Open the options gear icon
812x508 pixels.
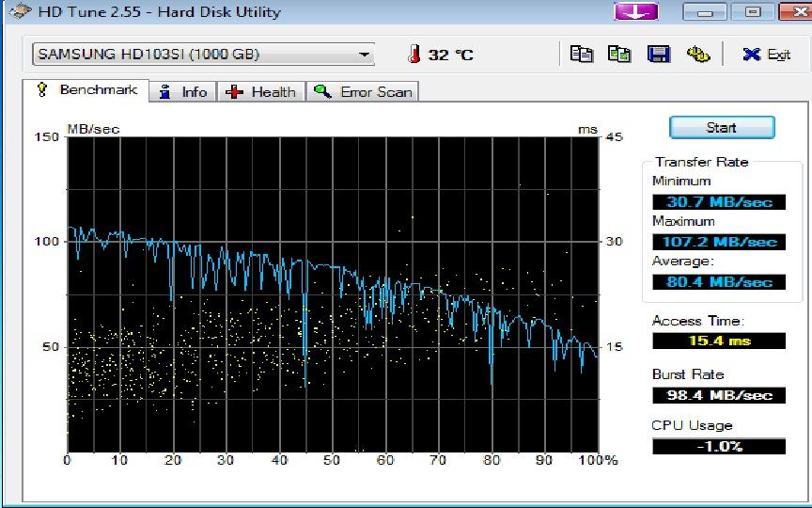(697, 54)
